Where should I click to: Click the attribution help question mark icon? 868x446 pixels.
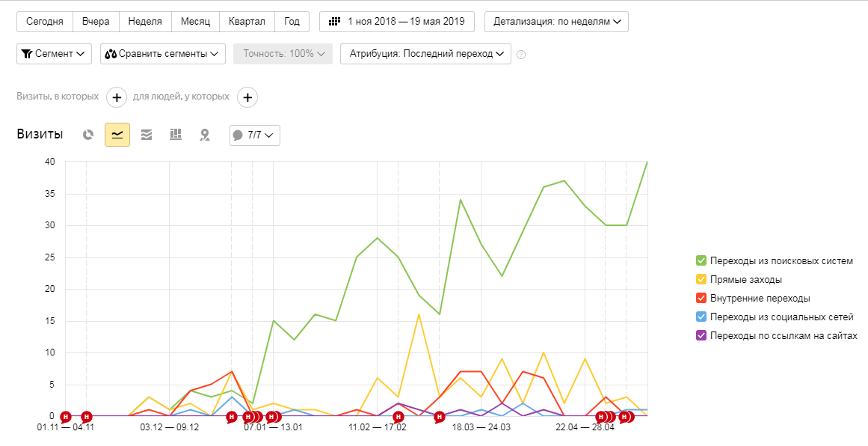[521, 55]
